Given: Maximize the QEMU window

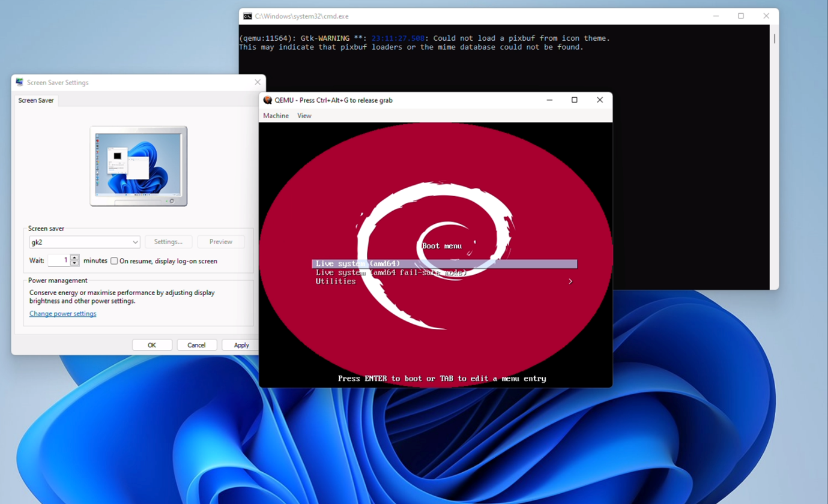Looking at the screenshot, I should [574, 100].
